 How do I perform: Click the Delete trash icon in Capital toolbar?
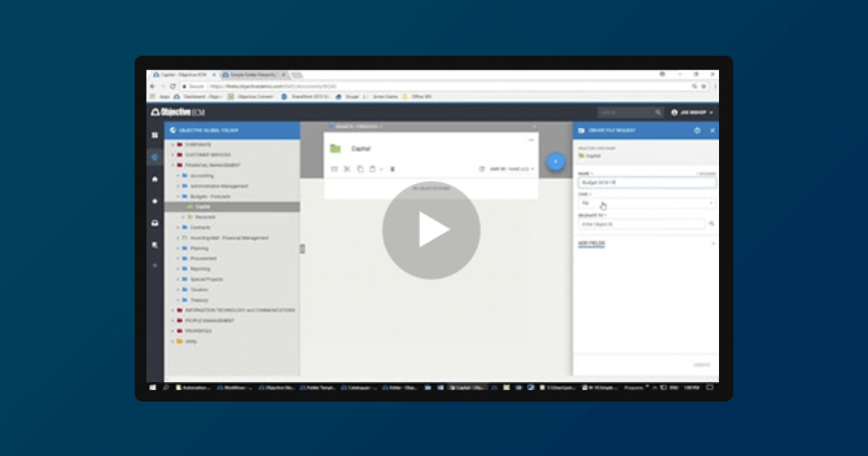point(391,169)
